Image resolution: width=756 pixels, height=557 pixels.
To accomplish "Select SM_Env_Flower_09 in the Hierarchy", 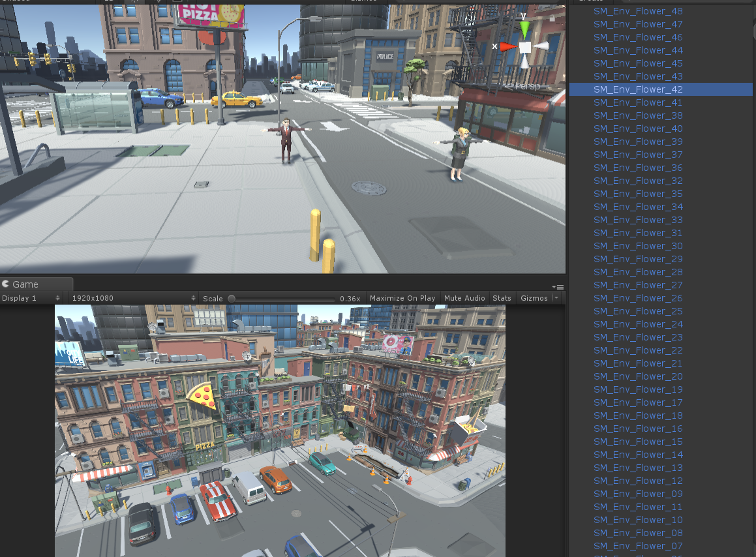I will (661, 493).
